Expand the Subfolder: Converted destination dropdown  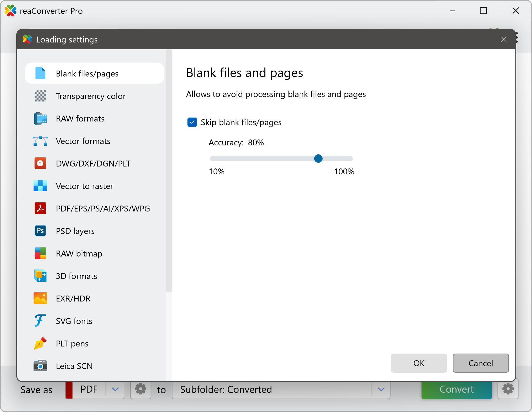381,390
